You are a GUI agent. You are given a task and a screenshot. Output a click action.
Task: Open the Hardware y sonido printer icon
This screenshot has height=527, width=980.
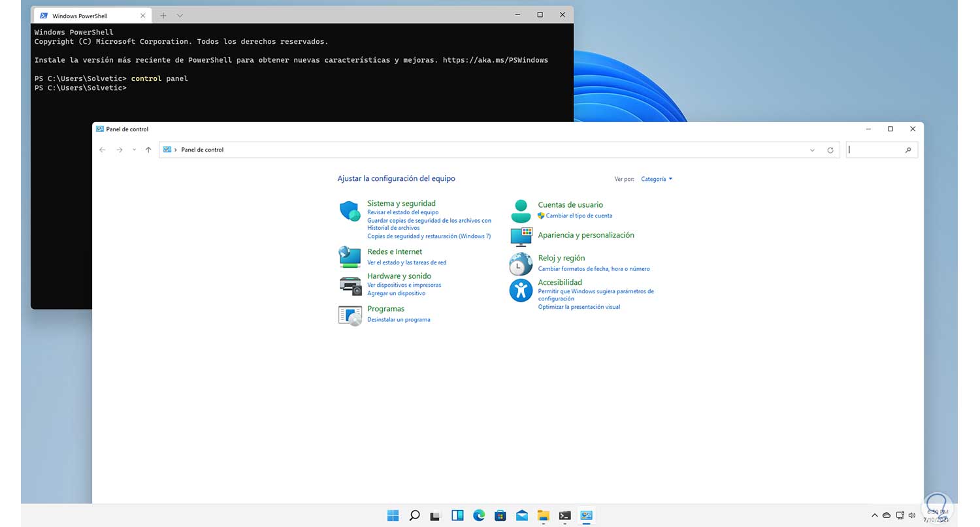tap(350, 285)
